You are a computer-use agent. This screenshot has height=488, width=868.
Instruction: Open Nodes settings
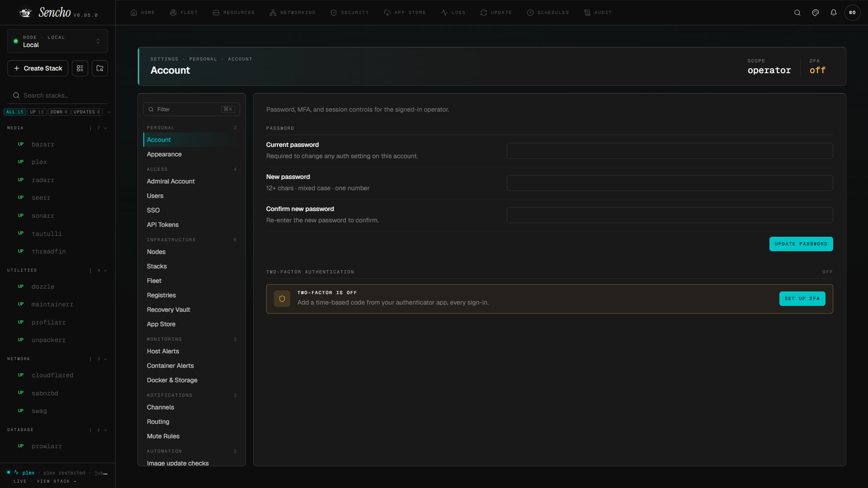pyautogui.click(x=191, y=252)
